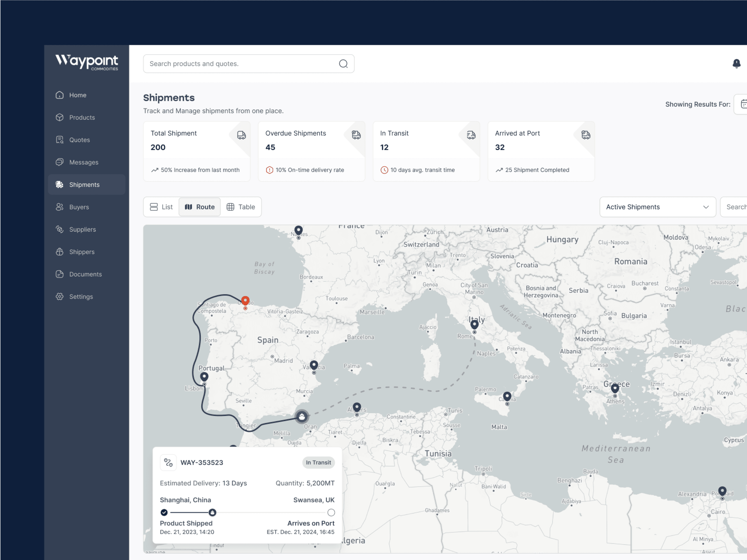
Task: Click the truck icon in Total Shipment card
Action: coord(241,135)
